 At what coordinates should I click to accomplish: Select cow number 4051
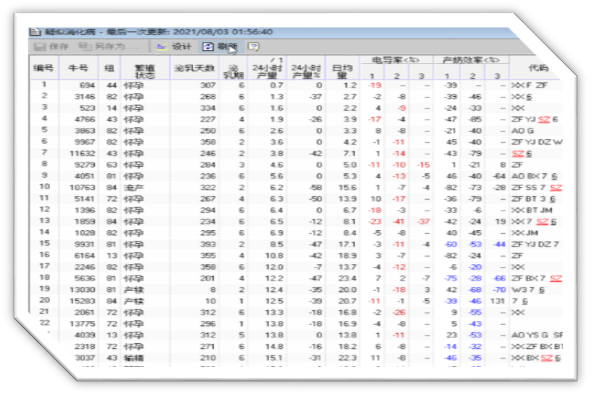click(85, 176)
